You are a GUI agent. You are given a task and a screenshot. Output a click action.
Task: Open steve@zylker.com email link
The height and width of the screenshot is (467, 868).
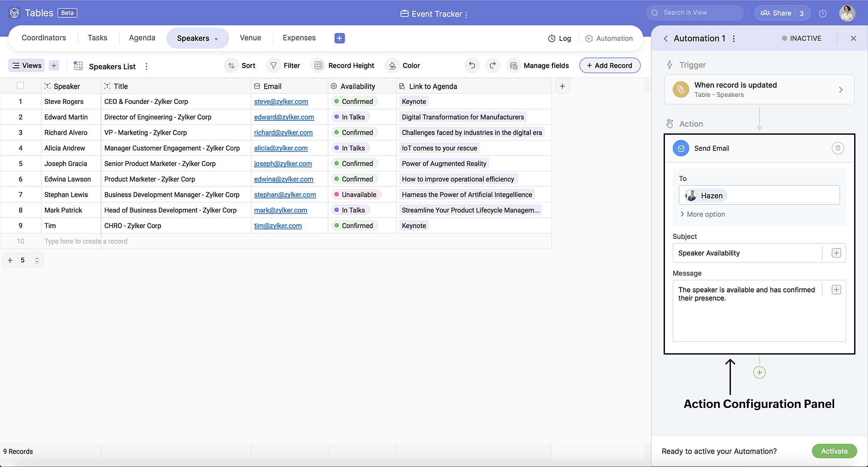(x=281, y=102)
